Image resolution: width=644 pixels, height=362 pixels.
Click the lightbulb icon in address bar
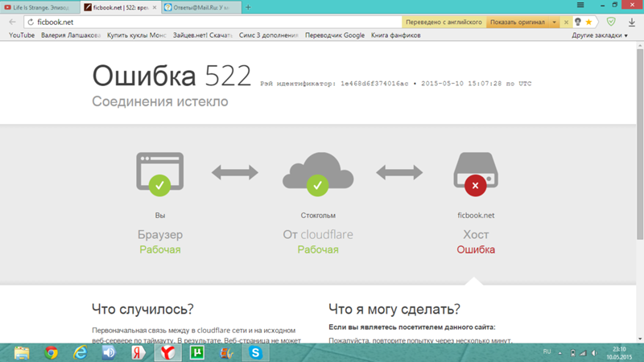578,23
